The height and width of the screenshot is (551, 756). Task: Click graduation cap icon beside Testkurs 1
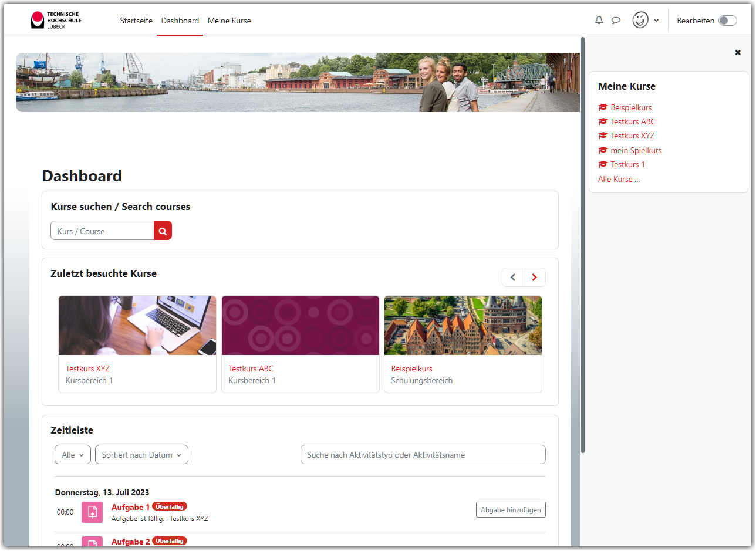click(603, 164)
